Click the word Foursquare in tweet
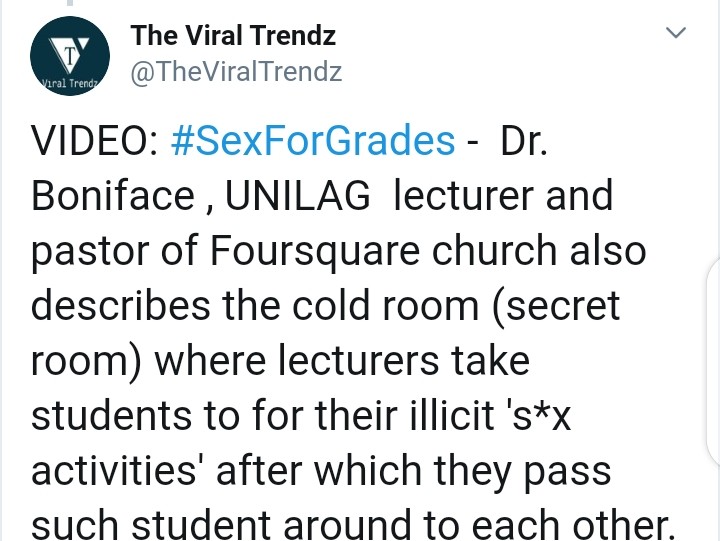 pos(308,251)
